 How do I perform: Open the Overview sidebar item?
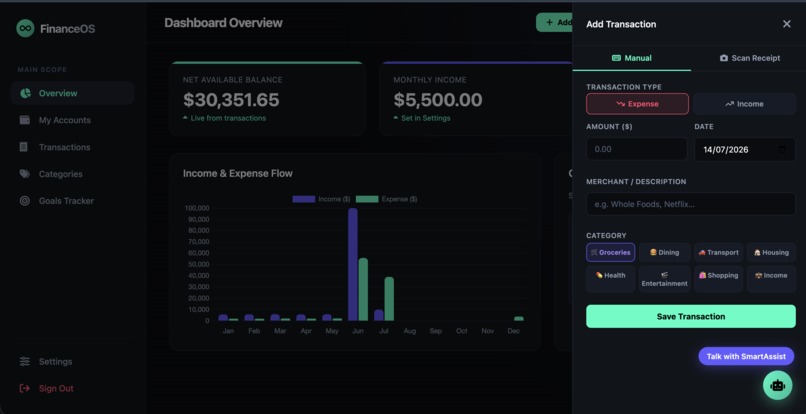coord(72,93)
